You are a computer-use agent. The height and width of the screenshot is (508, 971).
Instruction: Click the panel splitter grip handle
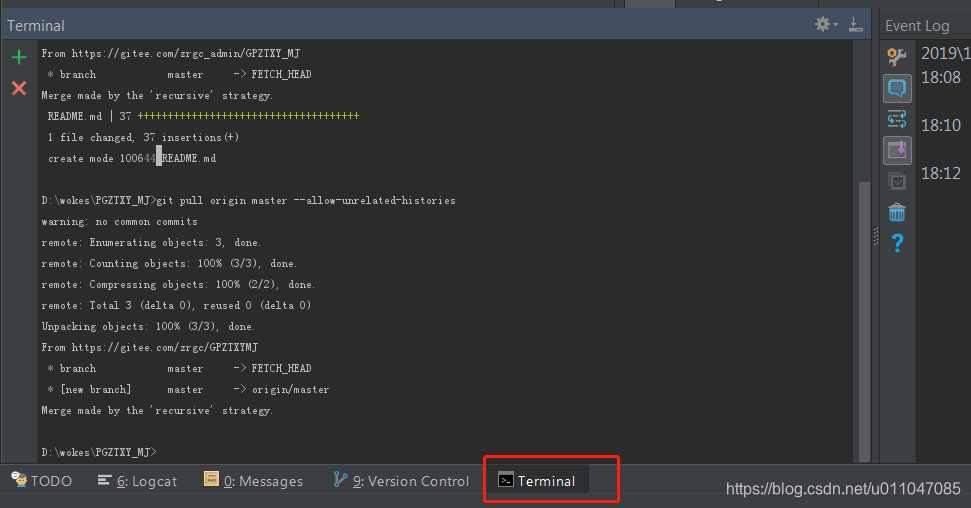coord(876,236)
